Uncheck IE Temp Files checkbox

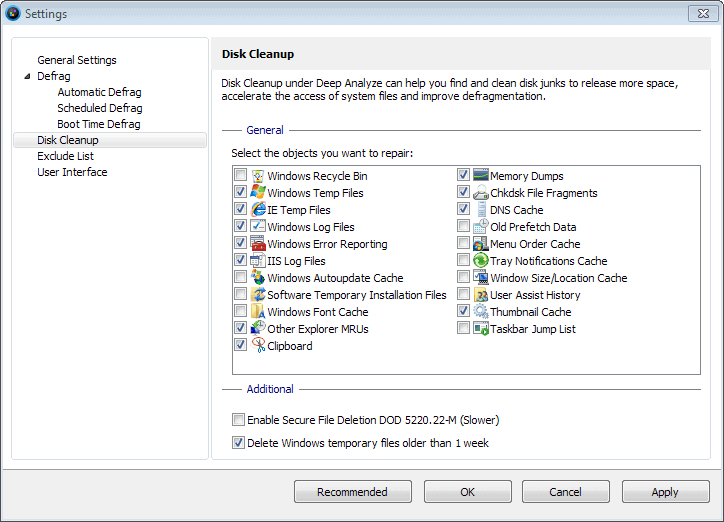(240, 209)
